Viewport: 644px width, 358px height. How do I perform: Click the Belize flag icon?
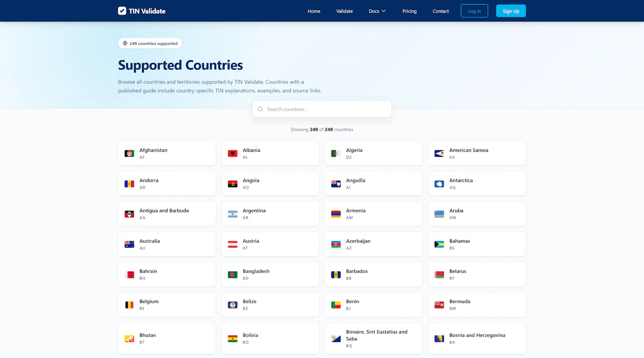coord(233,305)
